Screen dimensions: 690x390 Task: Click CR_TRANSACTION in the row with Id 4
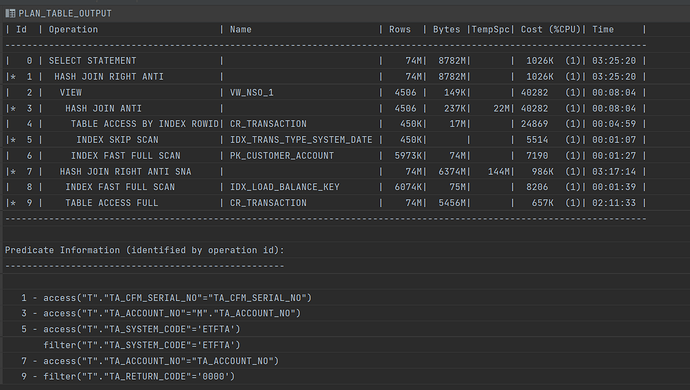tap(268, 124)
